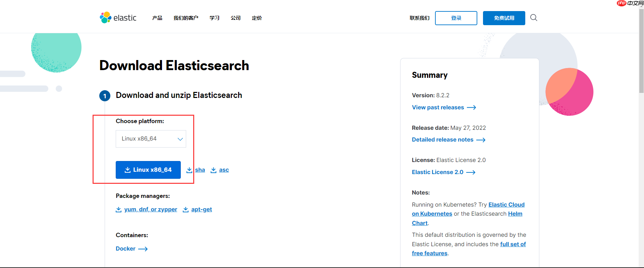Click View past releases link
This screenshot has width=644, height=268.
point(438,108)
